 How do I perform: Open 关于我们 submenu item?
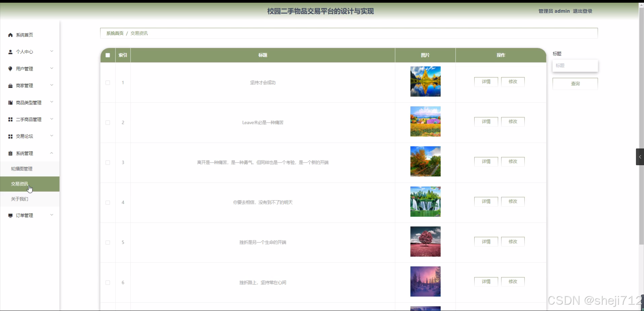pyautogui.click(x=30, y=199)
